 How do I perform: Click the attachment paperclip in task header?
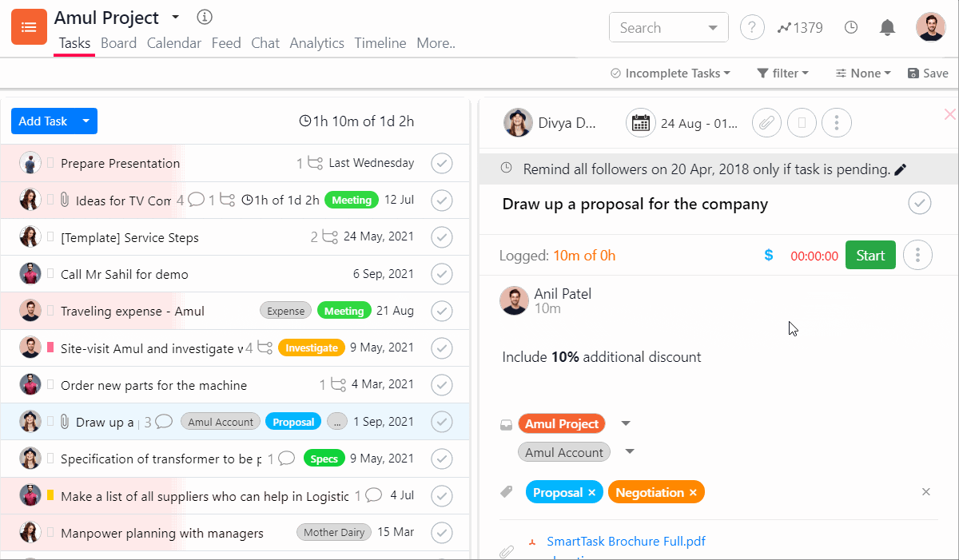766,123
